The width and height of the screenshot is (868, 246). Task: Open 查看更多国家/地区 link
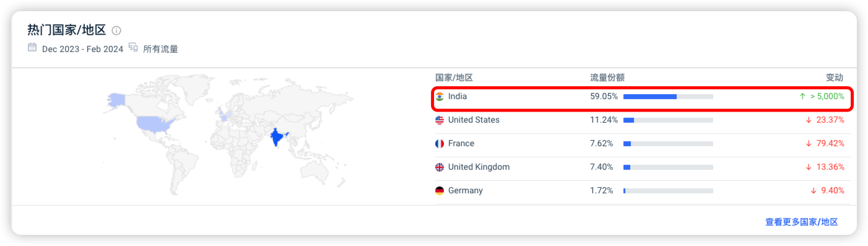pos(802,222)
